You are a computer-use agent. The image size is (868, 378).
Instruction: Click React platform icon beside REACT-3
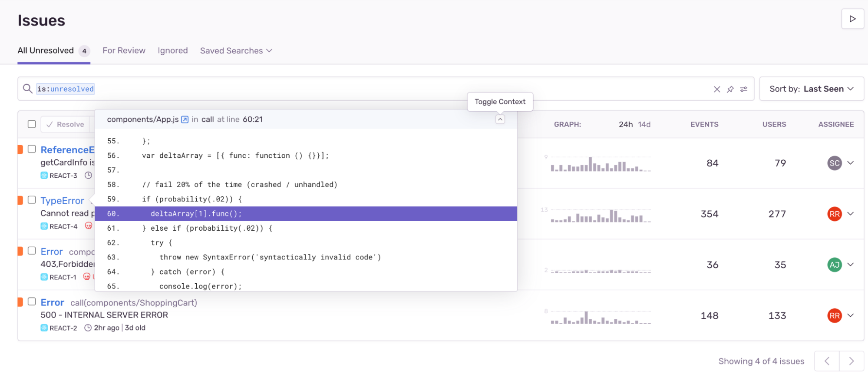click(x=44, y=176)
